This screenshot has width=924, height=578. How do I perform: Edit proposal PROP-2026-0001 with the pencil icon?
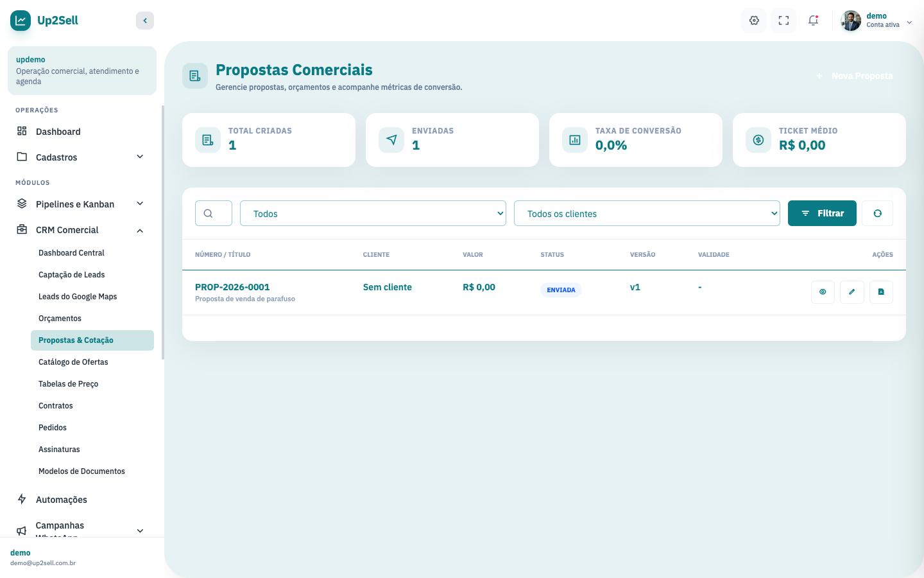852,292
